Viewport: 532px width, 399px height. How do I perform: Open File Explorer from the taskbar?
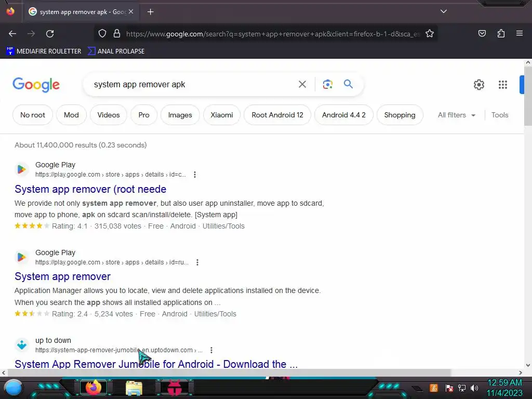pos(134,388)
